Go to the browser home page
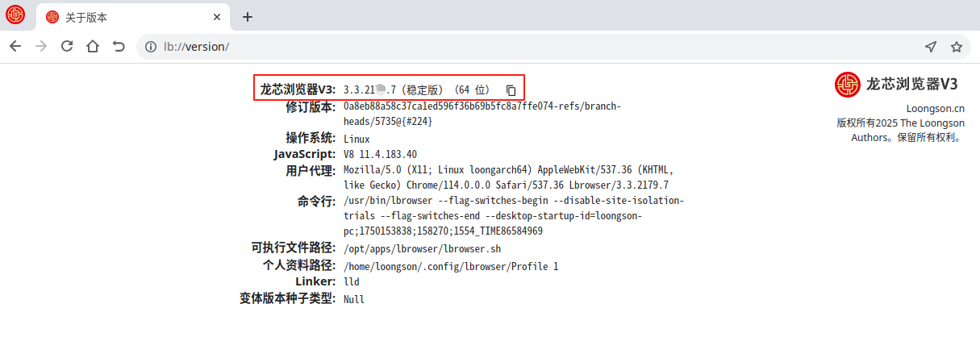Screen dimensions: 980x358 [x=93, y=47]
